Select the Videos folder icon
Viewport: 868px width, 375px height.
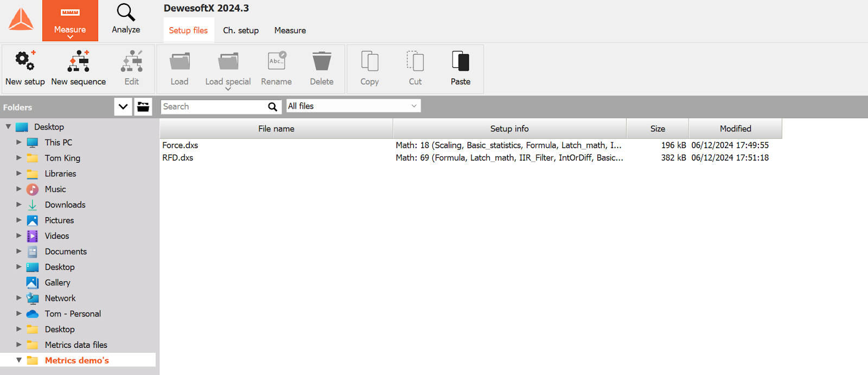33,236
